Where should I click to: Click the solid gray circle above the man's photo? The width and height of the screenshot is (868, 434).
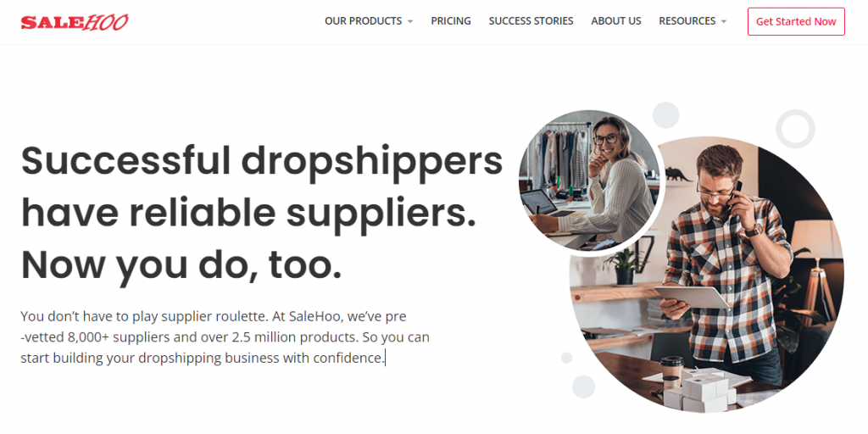point(665,115)
